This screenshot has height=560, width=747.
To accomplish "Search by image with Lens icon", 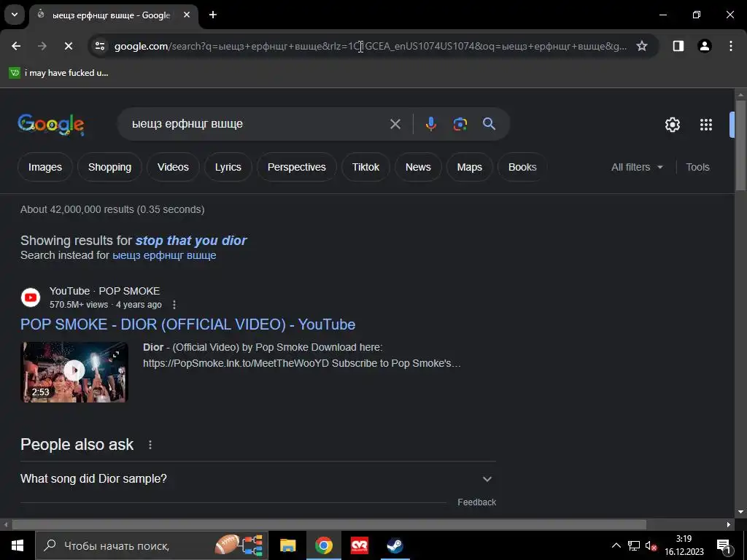I will [x=460, y=124].
